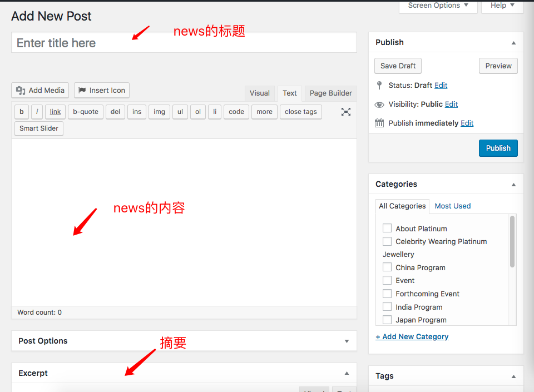Click the Add New Category link
Image resolution: width=534 pixels, height=392 pixels.
click(x=412, y=336)
